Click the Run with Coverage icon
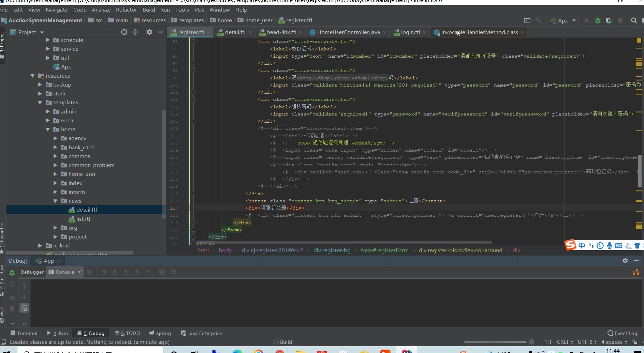Image resolution: width=644 pixels, height=353 pixels. pyautogui.click(x=609, y=20)
